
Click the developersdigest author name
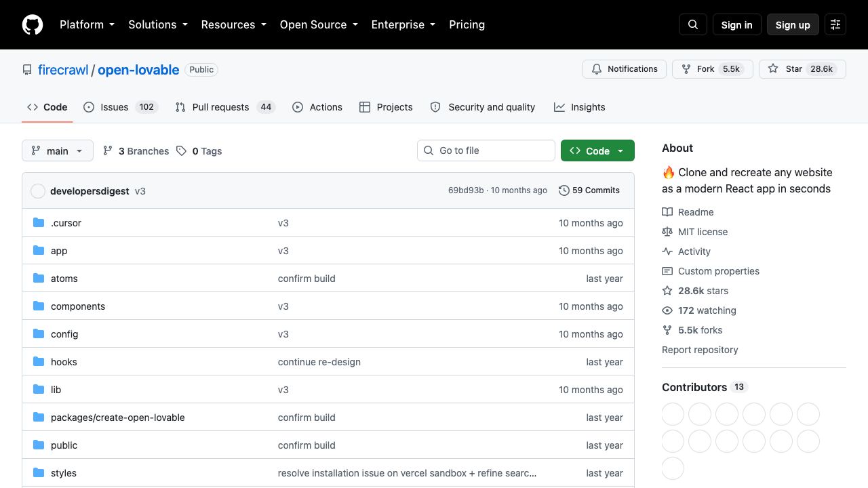pos(90,191)
